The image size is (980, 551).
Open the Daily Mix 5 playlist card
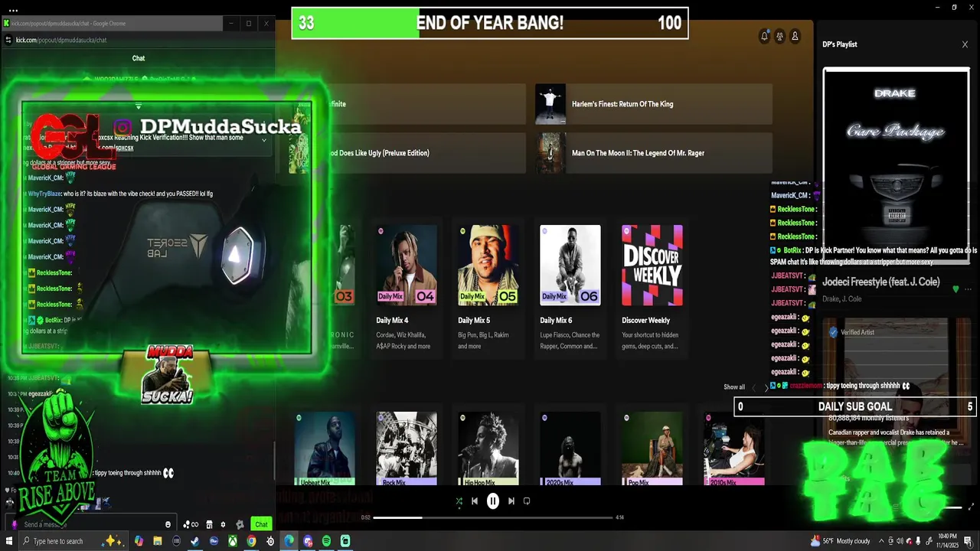click(488, 289)
